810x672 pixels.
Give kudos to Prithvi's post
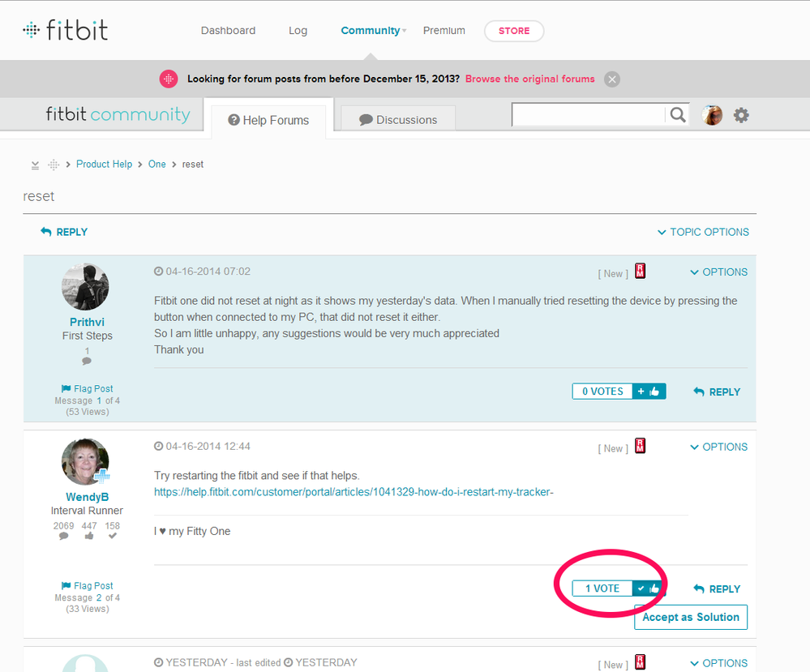click(x=649, y=392)
